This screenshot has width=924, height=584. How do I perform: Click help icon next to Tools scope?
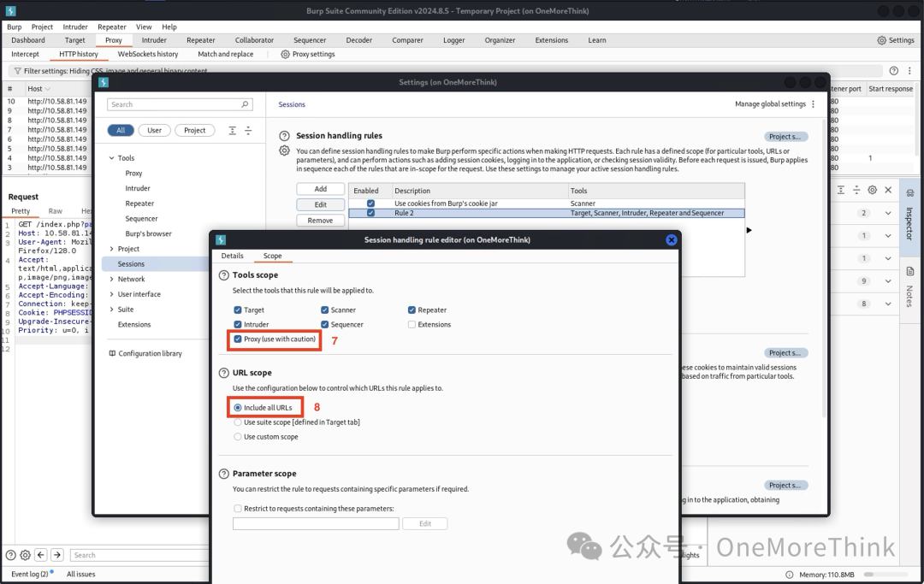224,275
